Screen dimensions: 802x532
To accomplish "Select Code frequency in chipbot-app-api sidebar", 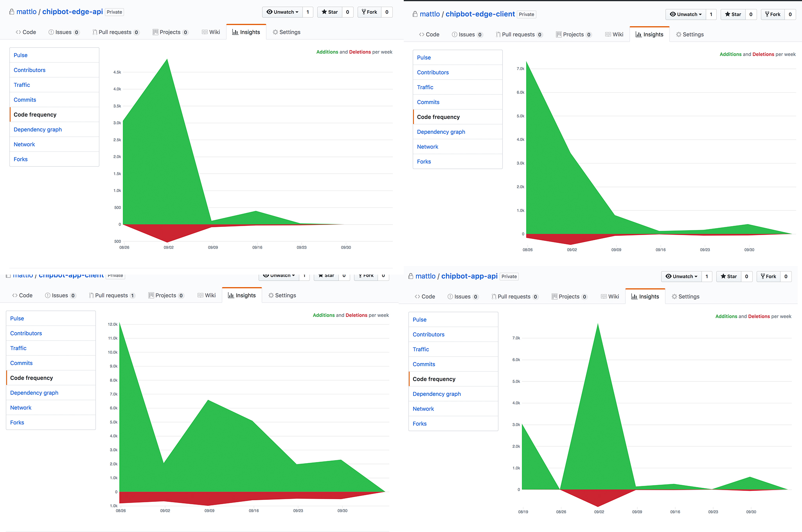I will click(x=453, y=379).
